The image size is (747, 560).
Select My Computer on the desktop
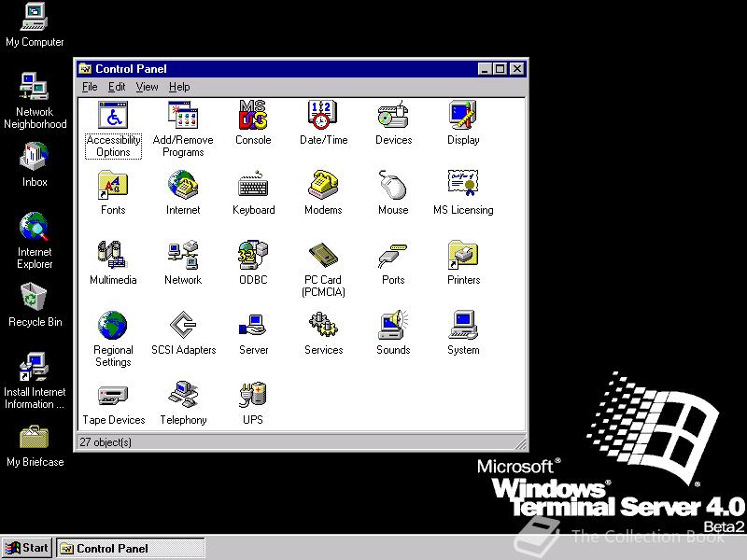[35, 25]
